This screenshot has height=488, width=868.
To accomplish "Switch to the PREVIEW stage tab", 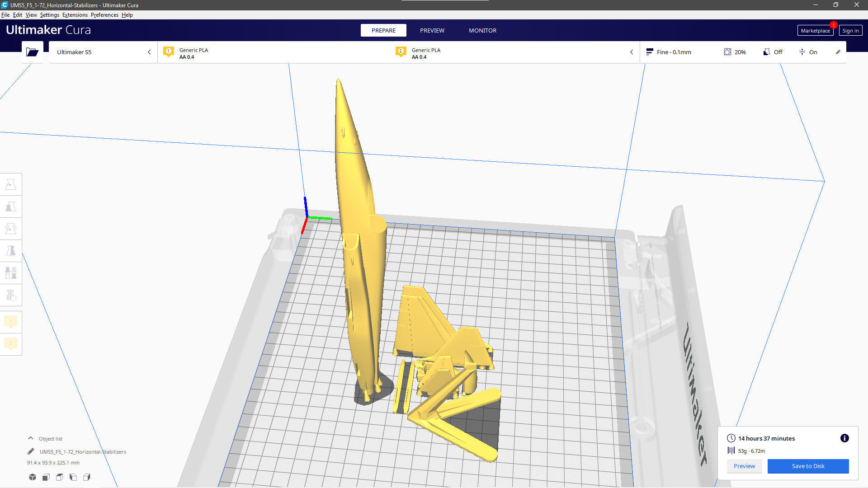I will (432, 30).
